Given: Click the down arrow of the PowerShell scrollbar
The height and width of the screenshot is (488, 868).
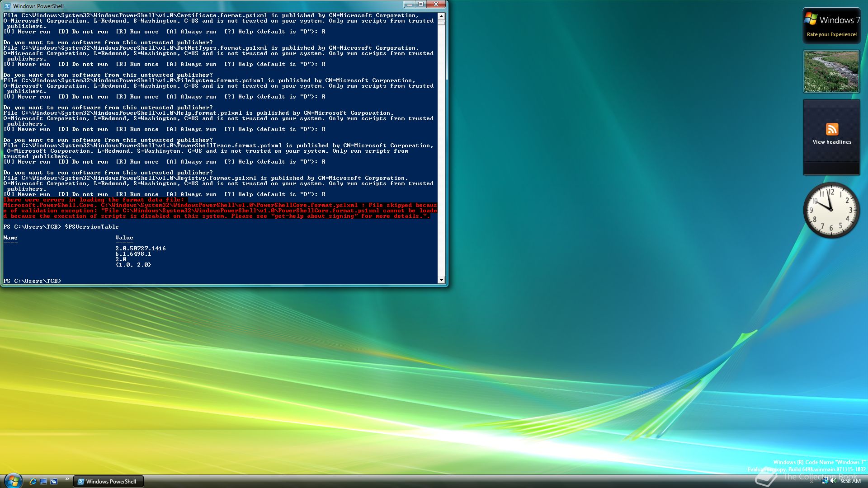Looking at the screenshot, I should tap(441, 280).
